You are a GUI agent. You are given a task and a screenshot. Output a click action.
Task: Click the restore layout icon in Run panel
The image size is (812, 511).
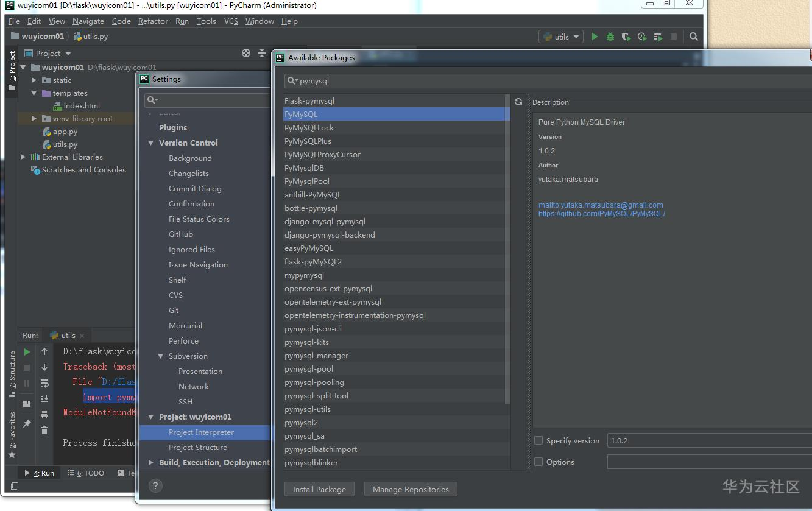coord(27,404)
